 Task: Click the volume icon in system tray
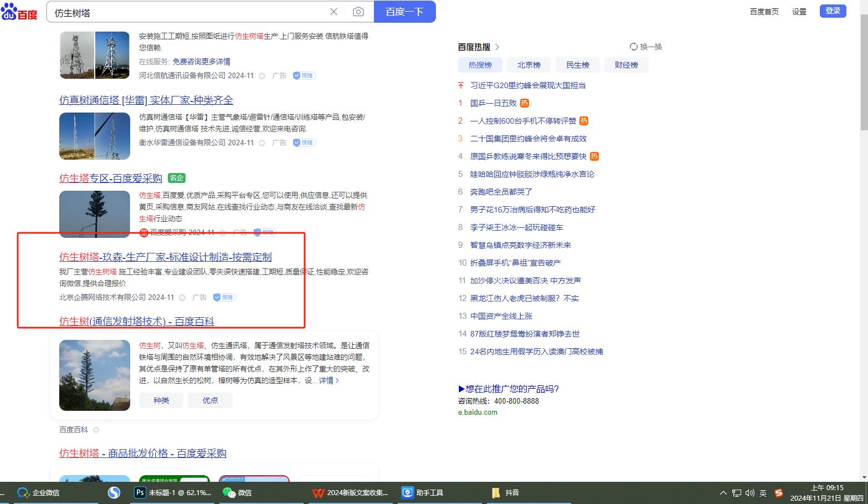coord(750,493)
